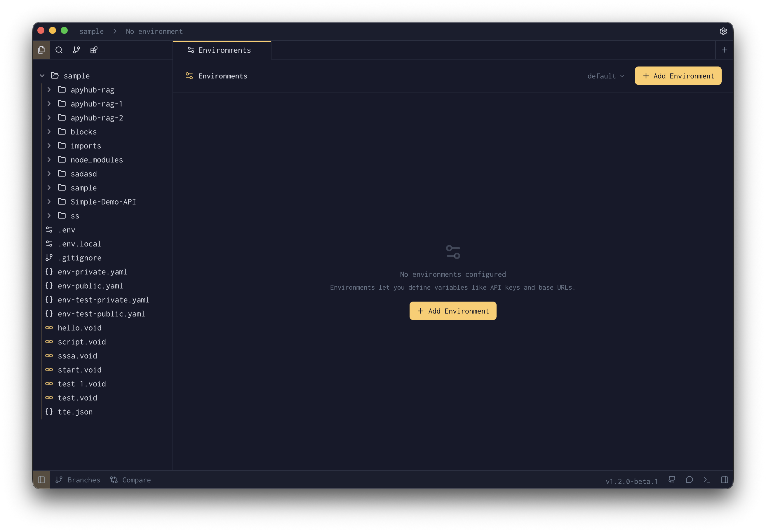Viewport: 766px width, 532px height.
Task: Add a new tab with plus
Action: [x=724, y=50]
